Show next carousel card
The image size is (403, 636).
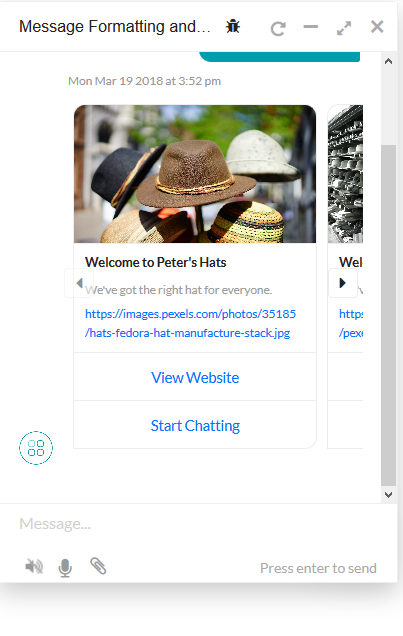343,283
